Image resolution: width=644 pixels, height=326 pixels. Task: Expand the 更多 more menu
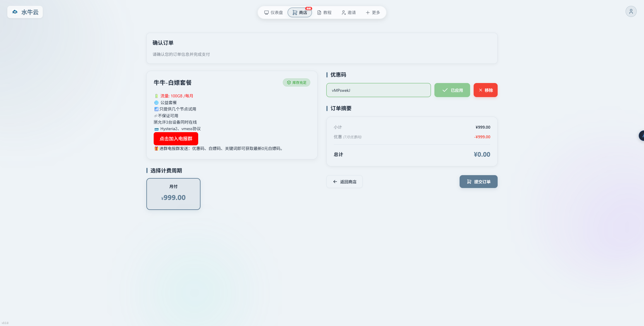pos(373,13)
